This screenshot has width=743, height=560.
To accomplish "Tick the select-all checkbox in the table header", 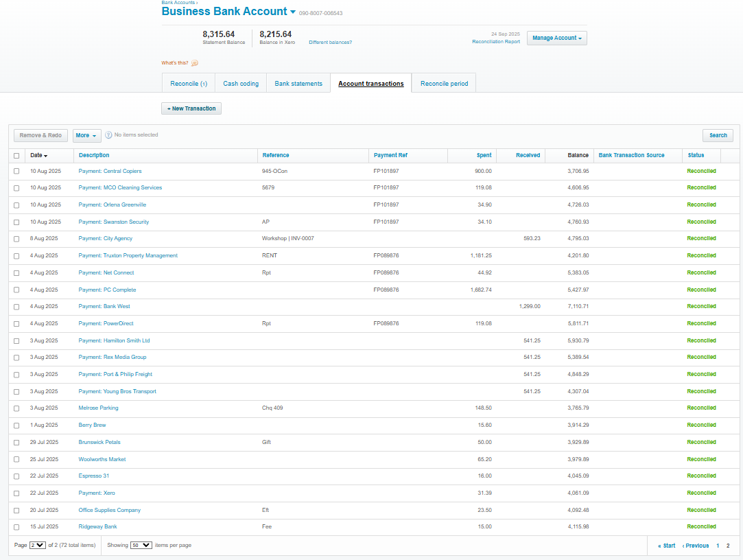I will 16,156.
